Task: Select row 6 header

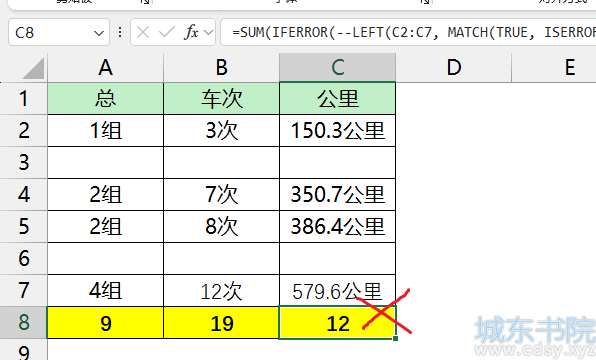Action: point(24,258)
